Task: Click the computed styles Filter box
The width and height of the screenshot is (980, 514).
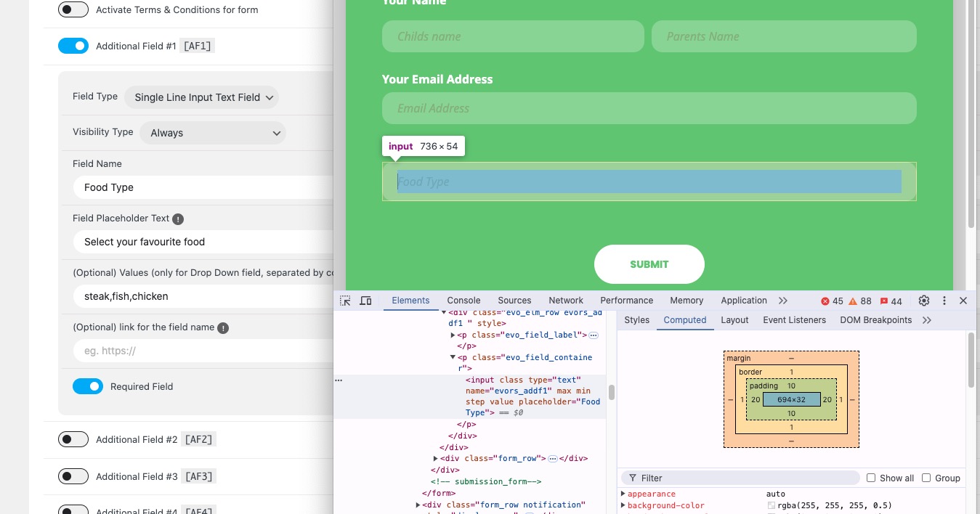Action: pos(740,478)
